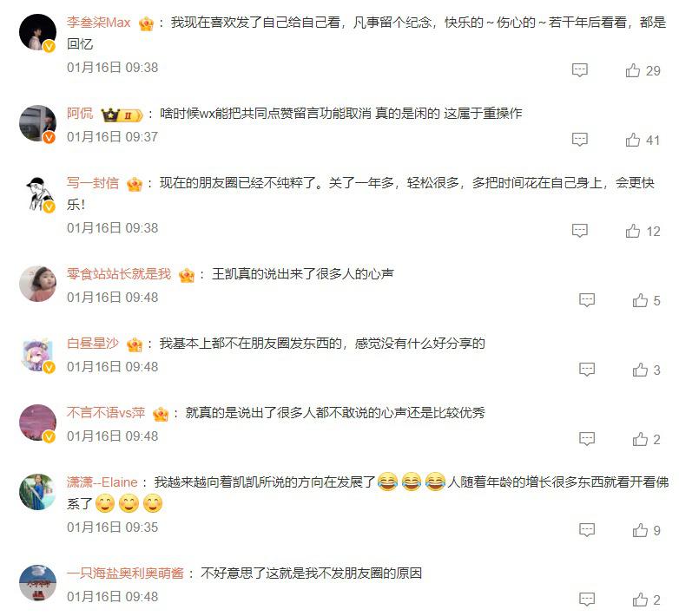Screen dimensions: 679x616
Task: Like 不言不语vs萍's comment
Action: 646,439
